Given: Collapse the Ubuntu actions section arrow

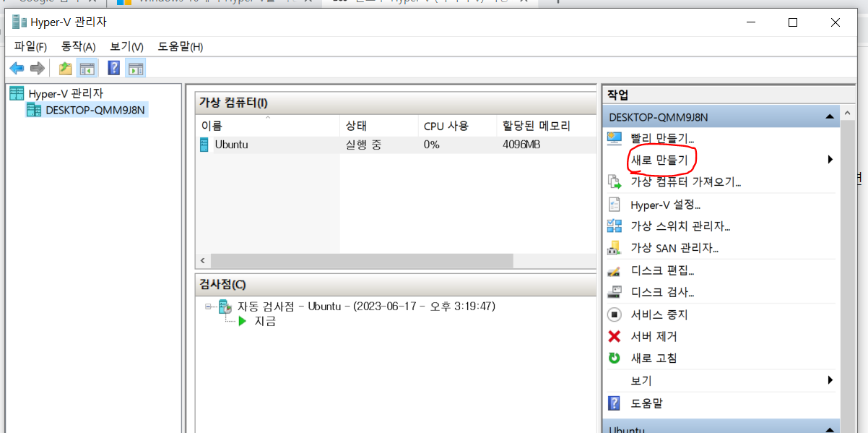Looking at the screenshot, I should click(830, 429).
